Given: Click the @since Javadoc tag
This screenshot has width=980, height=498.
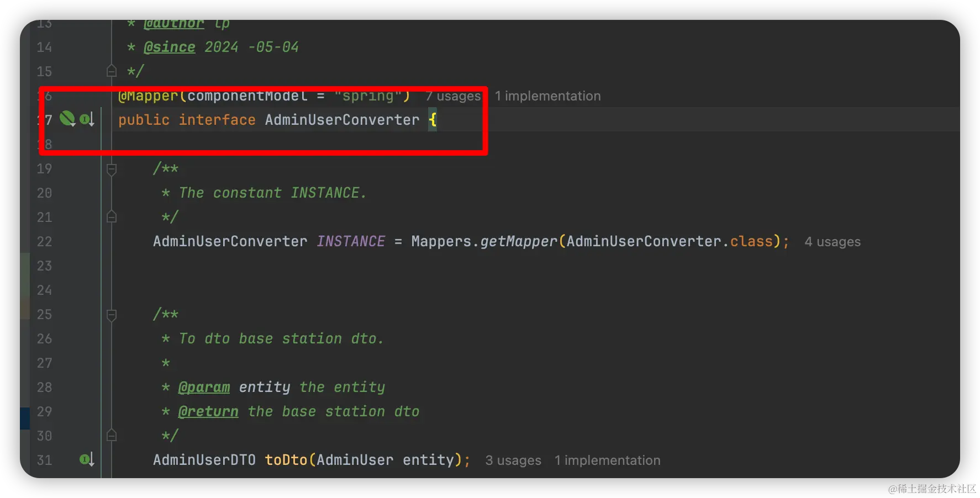Looking at the screenshot, I should pos(170,47).
